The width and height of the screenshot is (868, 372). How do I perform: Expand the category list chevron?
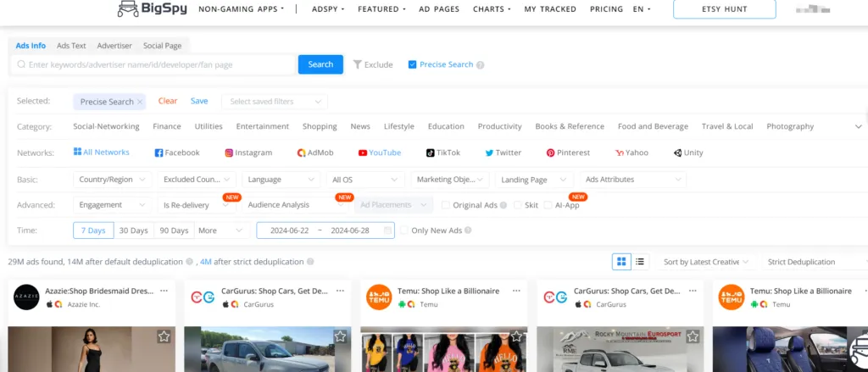(858, 126)
